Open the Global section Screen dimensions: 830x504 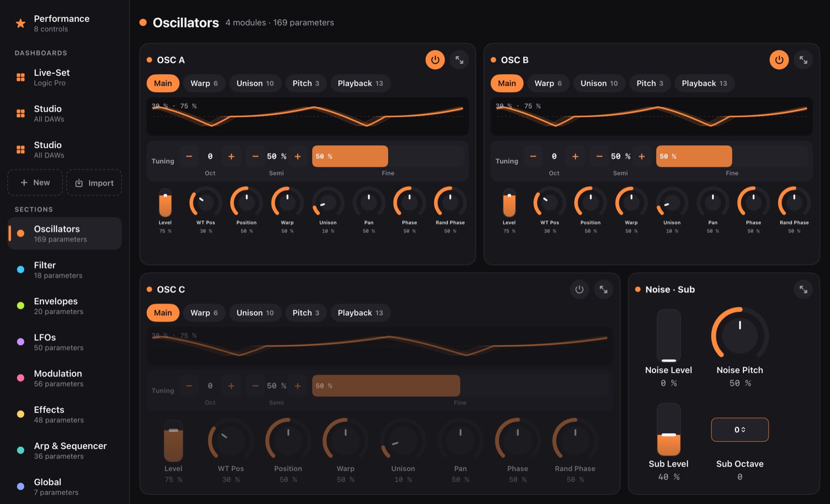pos(65,487)
